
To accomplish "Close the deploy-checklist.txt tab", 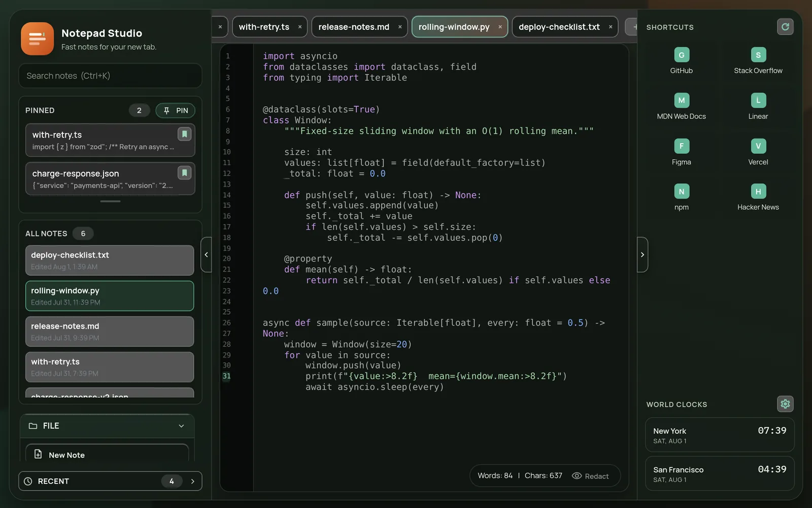I will 611,27.
